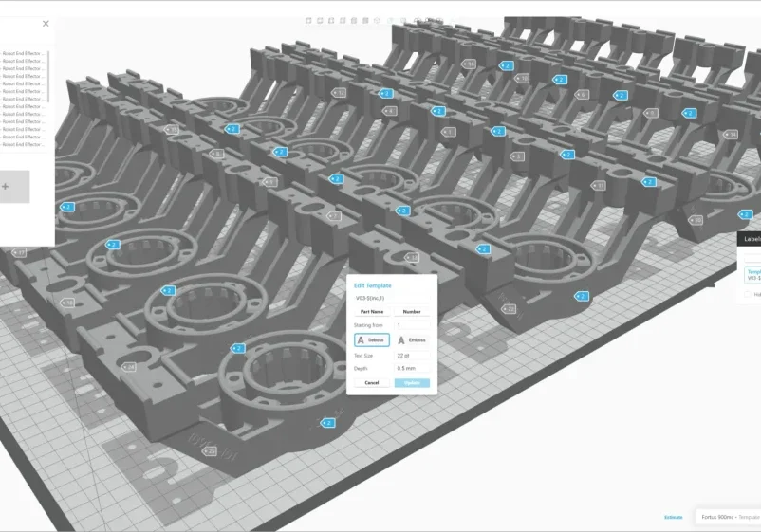Select gray label tag numbered 11
The height and width of the screenshot is (532, 761).
tap(598, 185)
